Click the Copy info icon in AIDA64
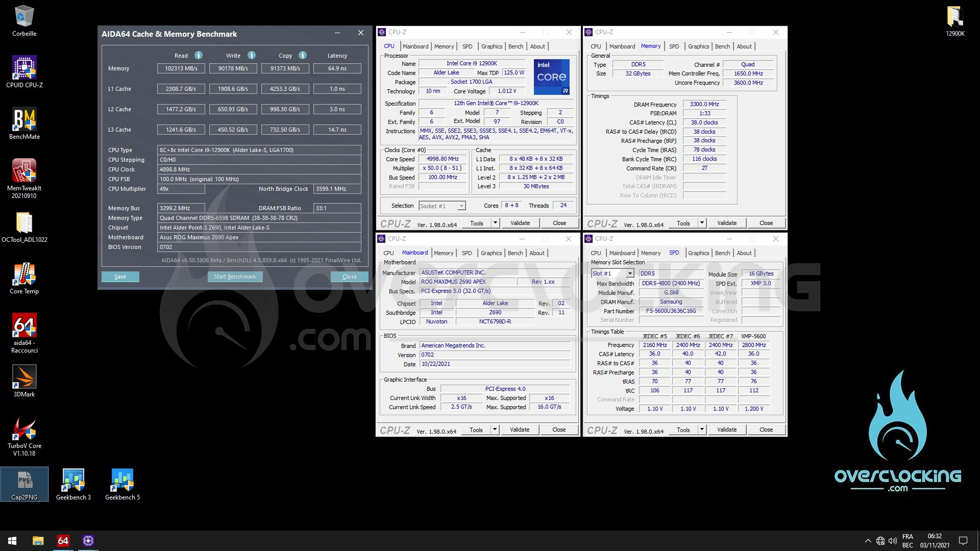Viewport: 980px width, 551px height. pyautogui.click(x=303, y=55)
